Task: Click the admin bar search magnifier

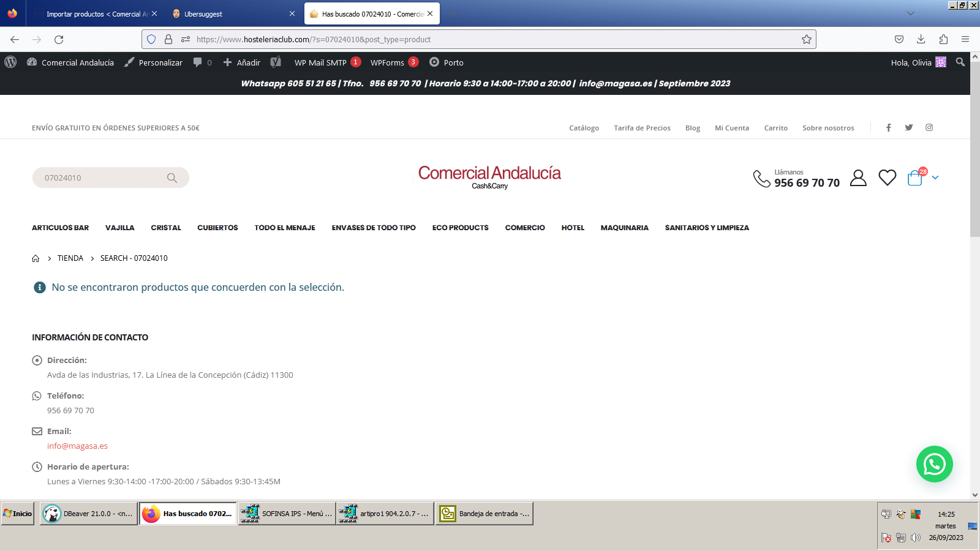Action: click(960, 62)
